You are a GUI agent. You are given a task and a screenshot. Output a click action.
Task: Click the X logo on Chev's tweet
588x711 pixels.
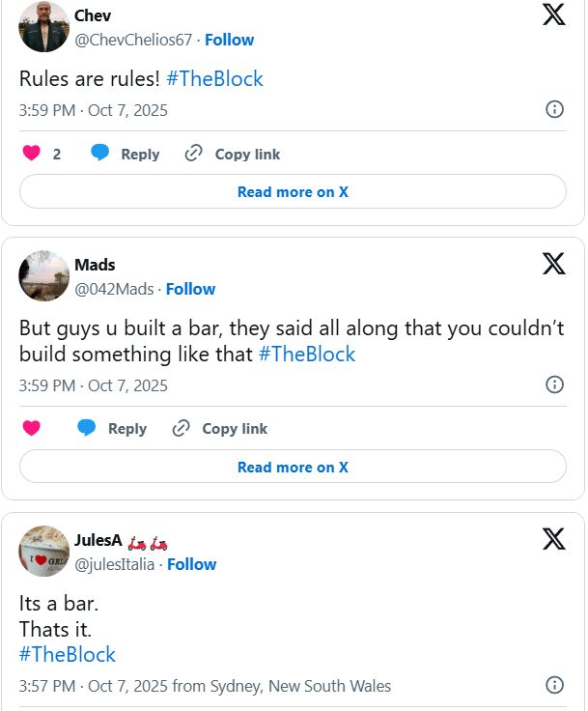[x=553, y=14]
